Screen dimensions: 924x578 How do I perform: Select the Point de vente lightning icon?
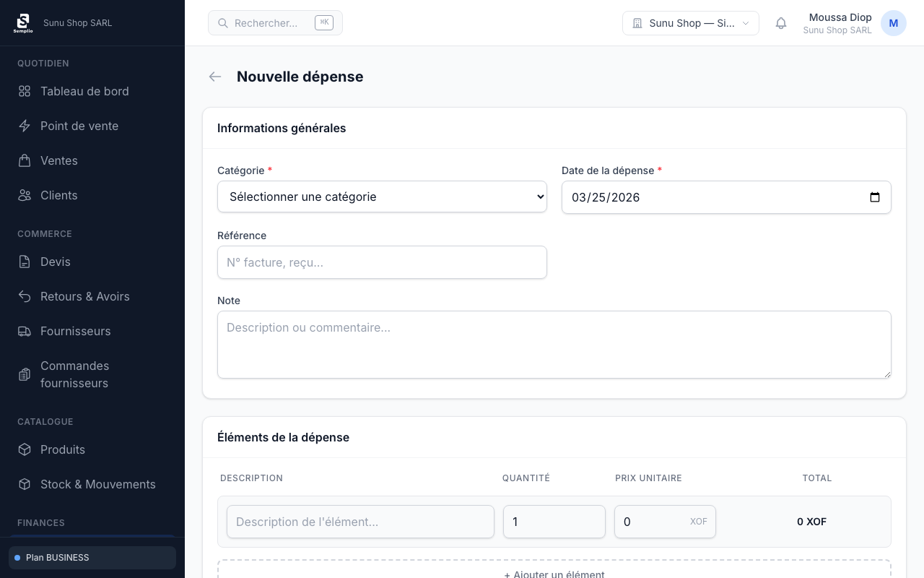pyautogui.click(x=25, y=126)
